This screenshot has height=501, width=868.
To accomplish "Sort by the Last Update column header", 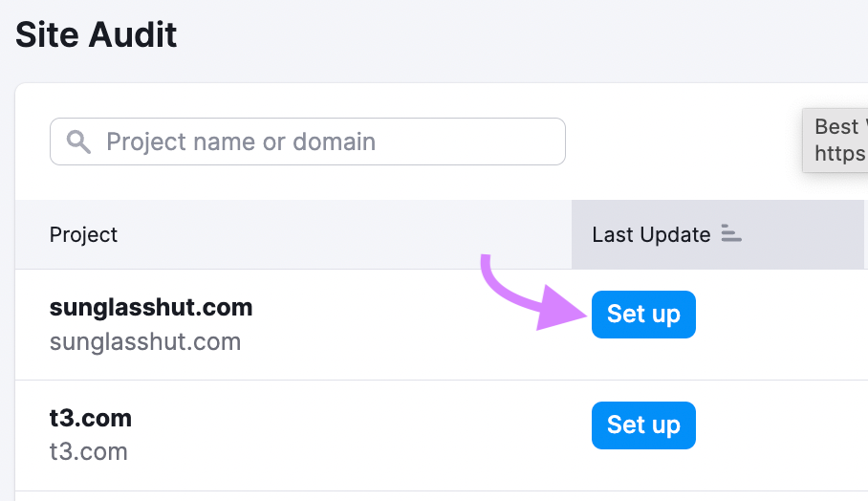I will tap(651, 234).
